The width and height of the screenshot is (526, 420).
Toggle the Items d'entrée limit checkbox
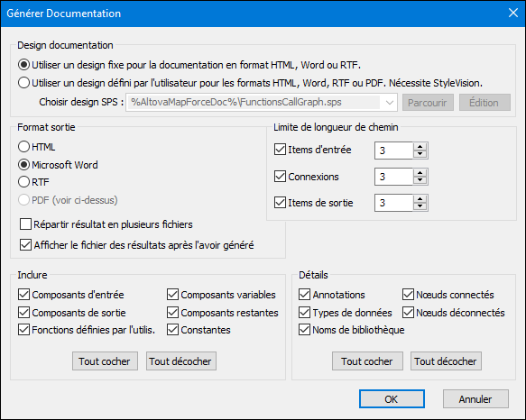coord(280,150)
